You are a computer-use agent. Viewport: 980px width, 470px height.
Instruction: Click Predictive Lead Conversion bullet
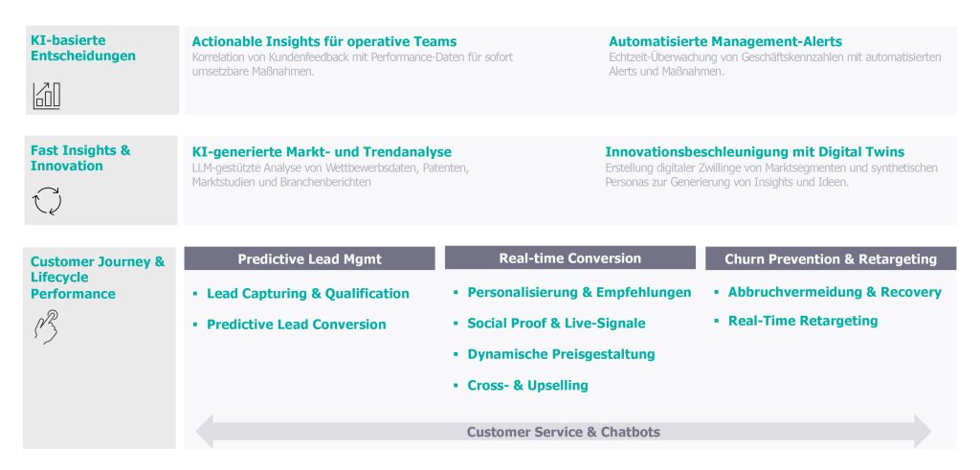pyautogui.click(x=296, y=325)
